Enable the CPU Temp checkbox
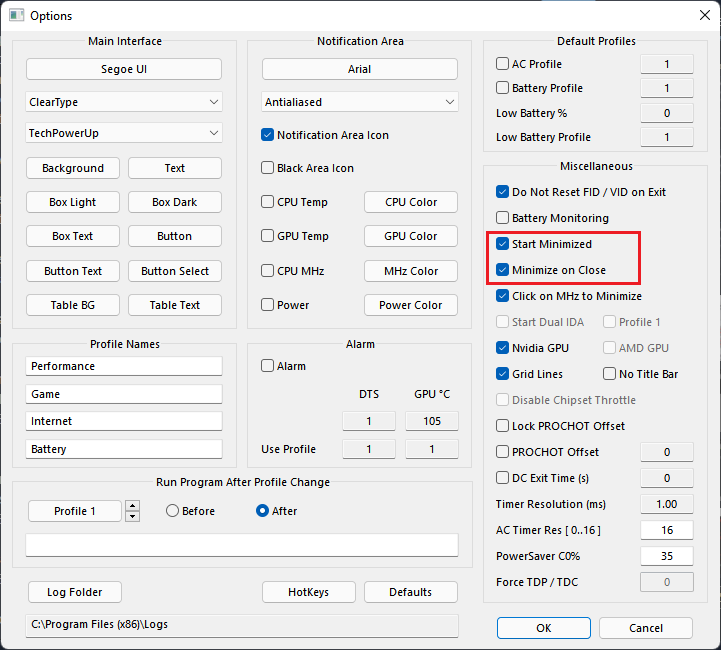The image size is (721, 650). (268, 202)
